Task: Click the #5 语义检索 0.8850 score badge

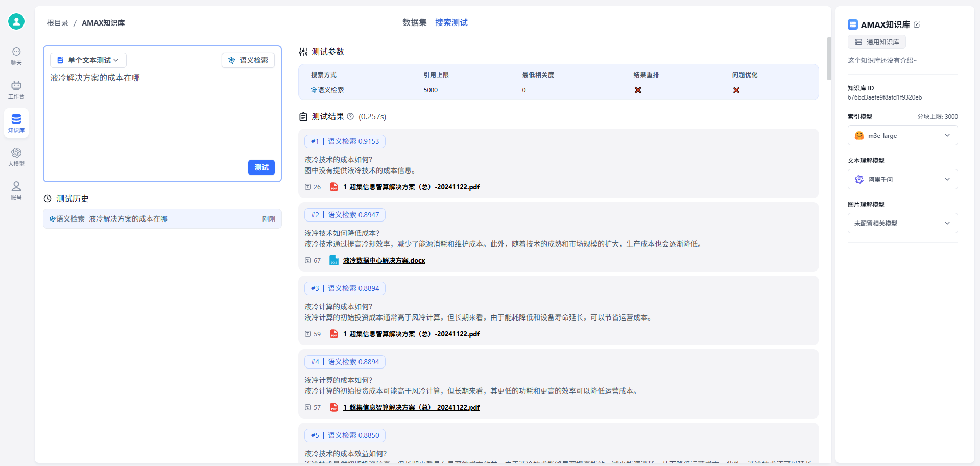Action: point(345,435)
